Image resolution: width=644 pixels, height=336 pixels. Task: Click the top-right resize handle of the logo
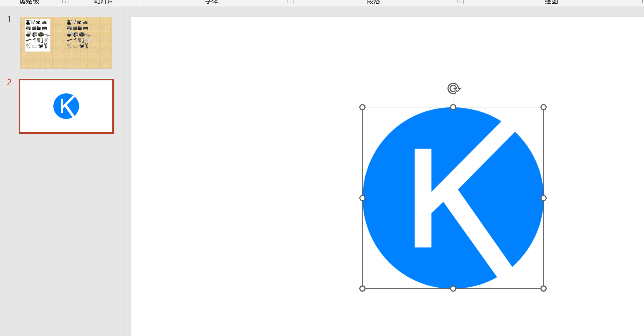[x=543, y=107]
